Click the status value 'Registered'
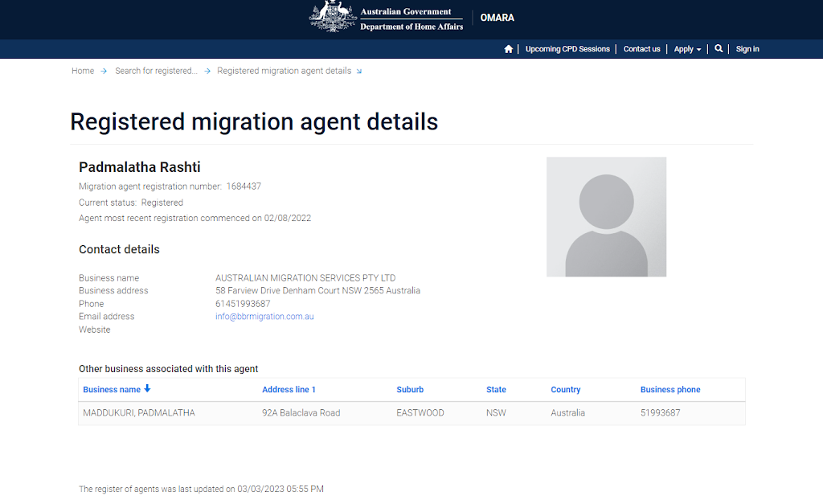823x504 pixels. click(162, 203)
